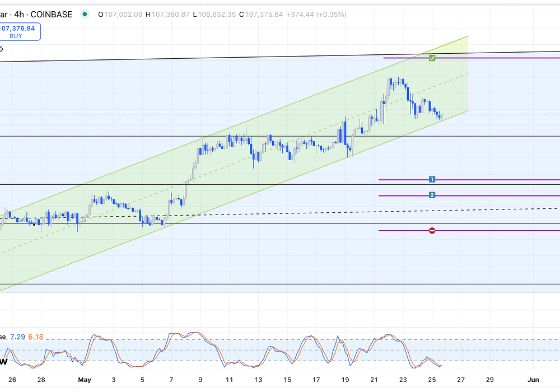Click the 19 date label on time axis
This screenshot has width=560, height=392.
click(x=345, y=379)
